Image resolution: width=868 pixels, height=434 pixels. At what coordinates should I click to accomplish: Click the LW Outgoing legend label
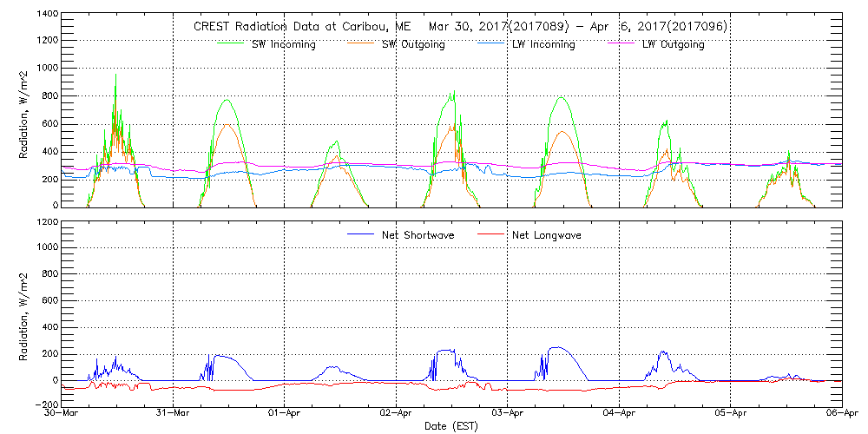(x=673, y=44)
